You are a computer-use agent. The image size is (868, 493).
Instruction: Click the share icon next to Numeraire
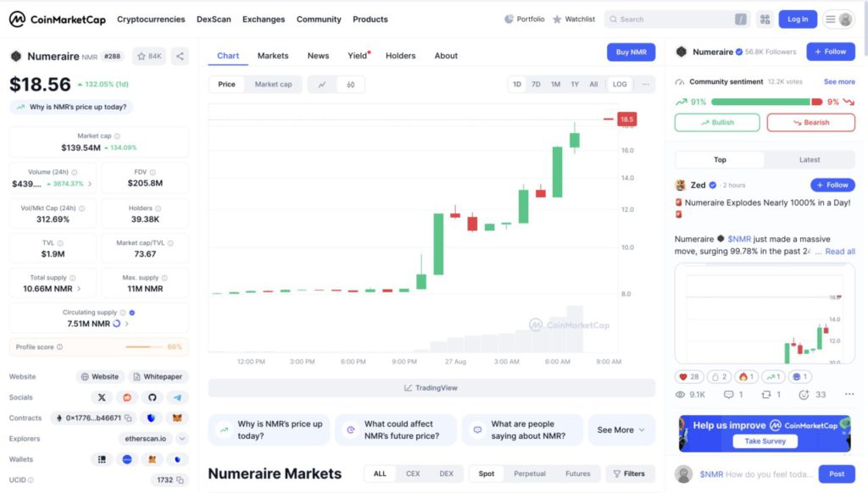[180, 57]
